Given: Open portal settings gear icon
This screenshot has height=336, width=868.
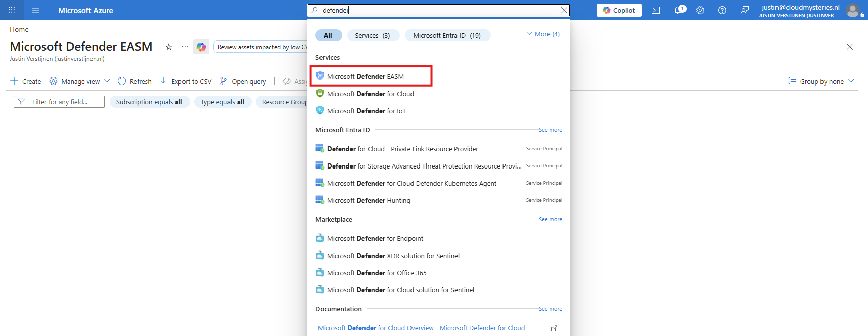Looking at the screenshot, I should click(x=700, y=10).
